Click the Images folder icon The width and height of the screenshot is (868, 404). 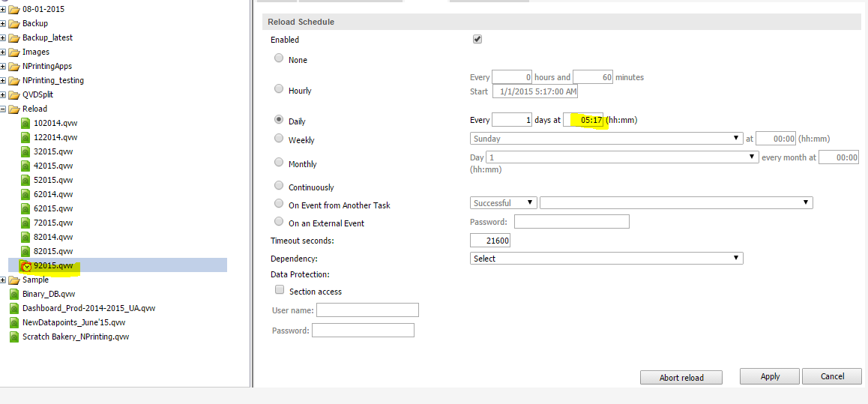point(13,52)
